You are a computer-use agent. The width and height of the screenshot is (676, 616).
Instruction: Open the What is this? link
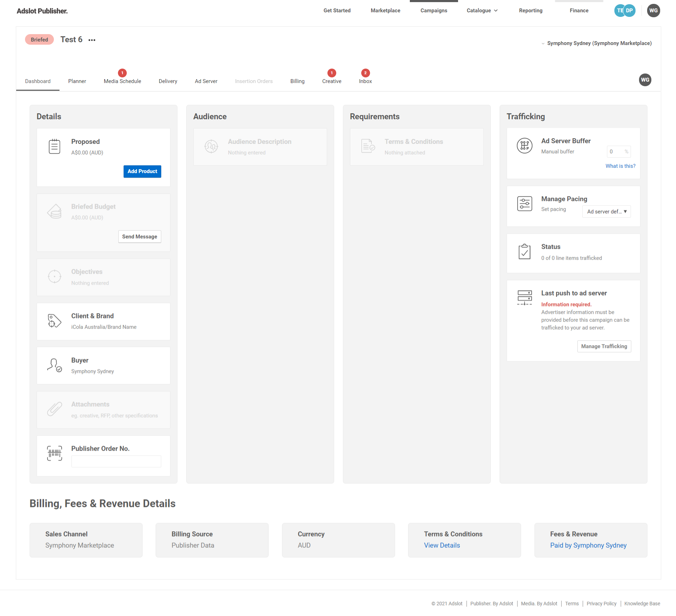pyautogui.click(x=620, y=166)
